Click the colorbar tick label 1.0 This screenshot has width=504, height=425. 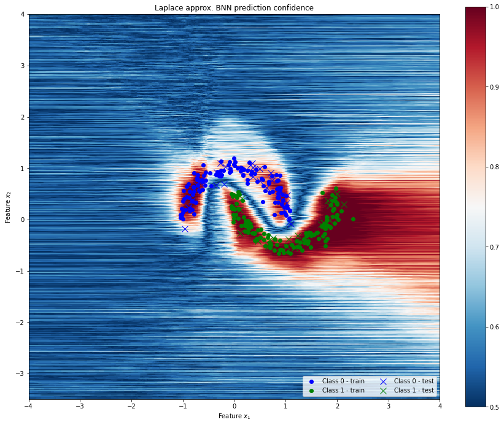coord(494,7)
